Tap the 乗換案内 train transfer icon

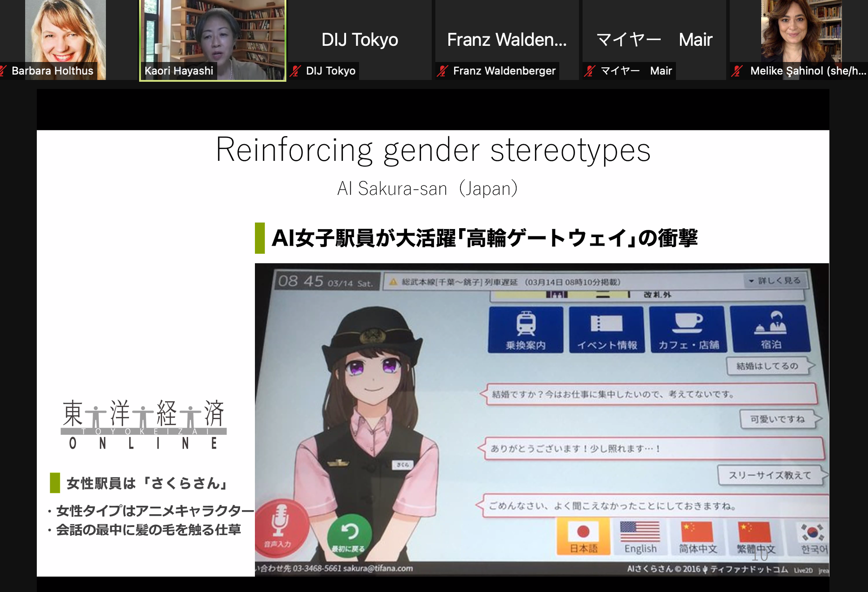click(x=526, y=329)
